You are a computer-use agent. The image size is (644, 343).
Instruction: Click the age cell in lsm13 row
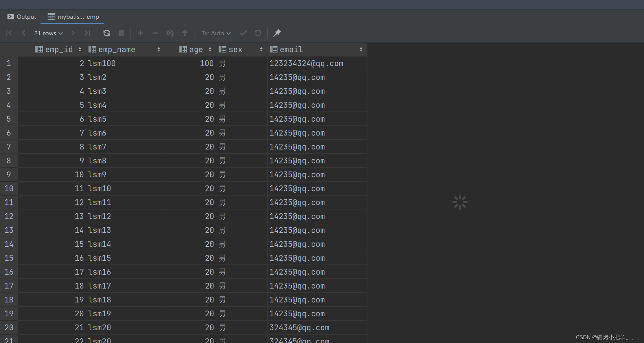[x=191, y=230]
